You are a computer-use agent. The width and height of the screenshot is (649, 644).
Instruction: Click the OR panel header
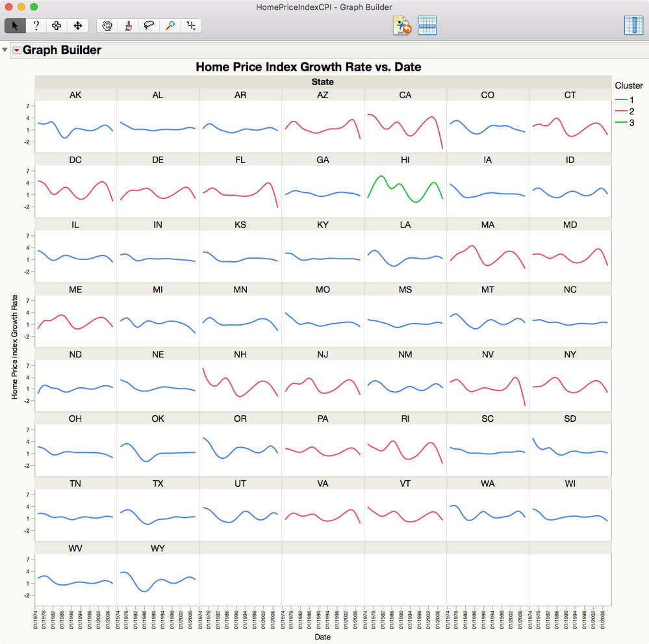pyautogui.click(x=240, y=419)
